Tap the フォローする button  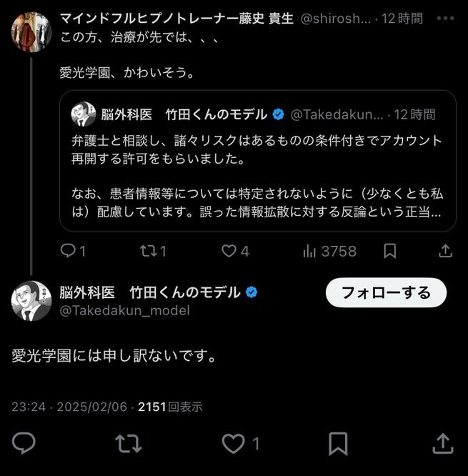click(386, 292)
